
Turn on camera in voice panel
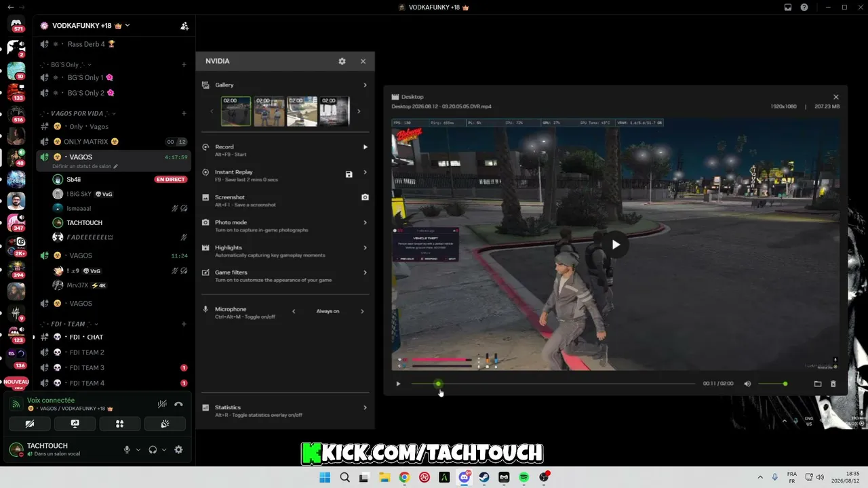pyautogui.click(x=29, y=424)
